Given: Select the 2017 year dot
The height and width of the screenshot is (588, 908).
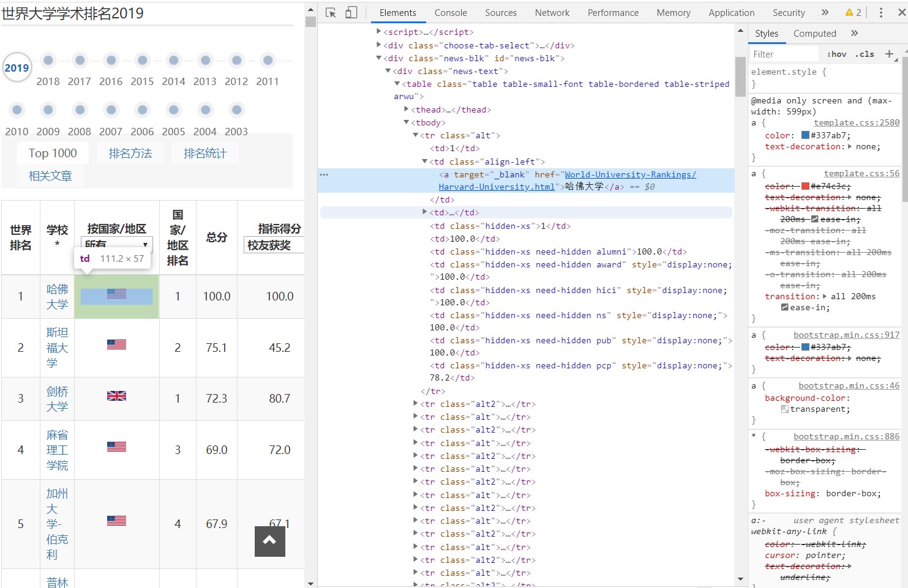Looking at the screenshot, I should pos(80,60).
